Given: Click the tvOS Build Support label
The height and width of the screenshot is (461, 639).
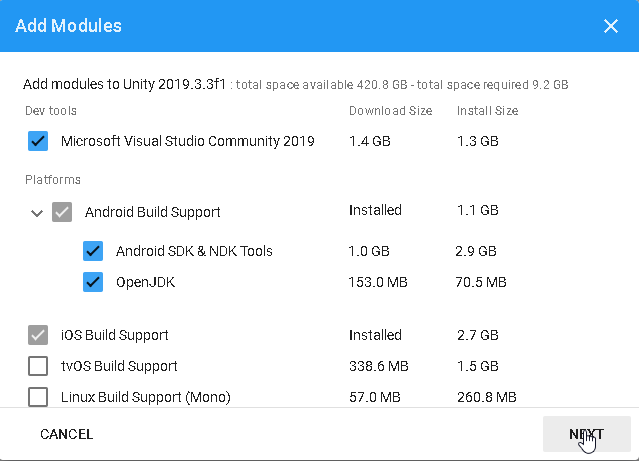Looking at the screenshot, I should 119,366.
